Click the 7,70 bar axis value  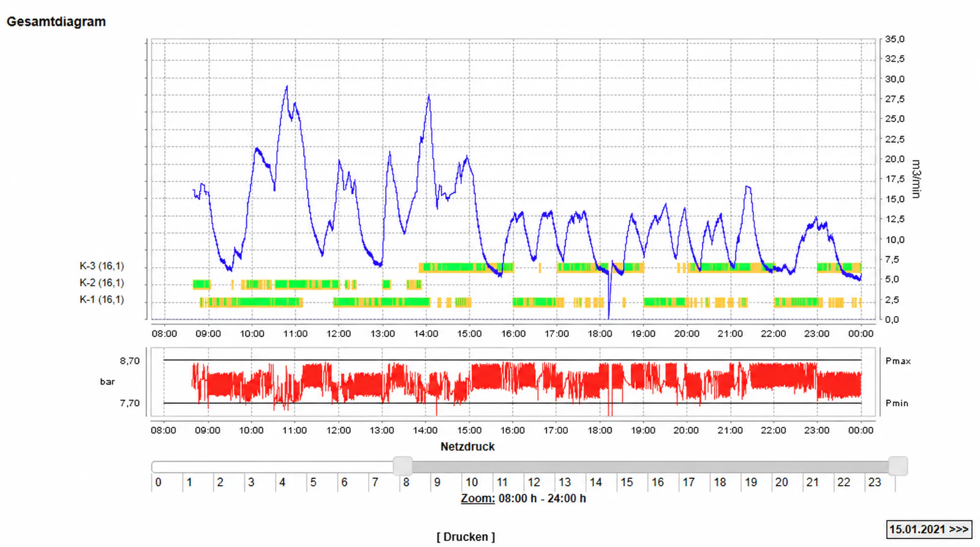tap(130, 403)
